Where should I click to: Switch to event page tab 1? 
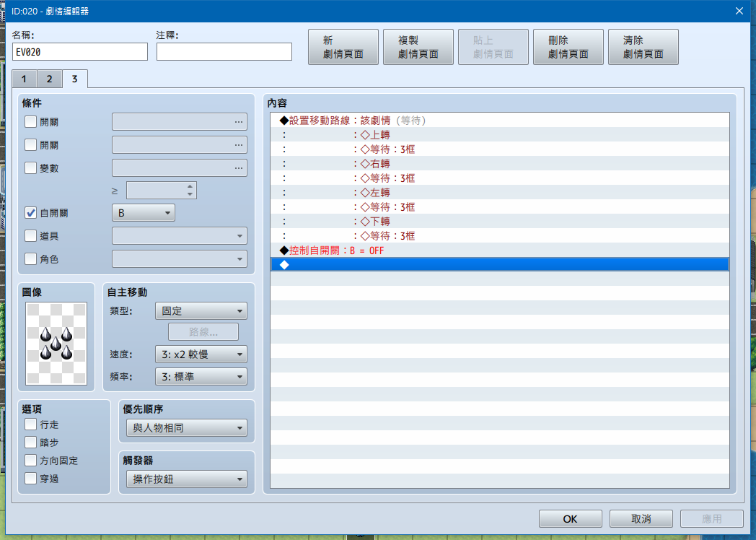pos(24,79)
